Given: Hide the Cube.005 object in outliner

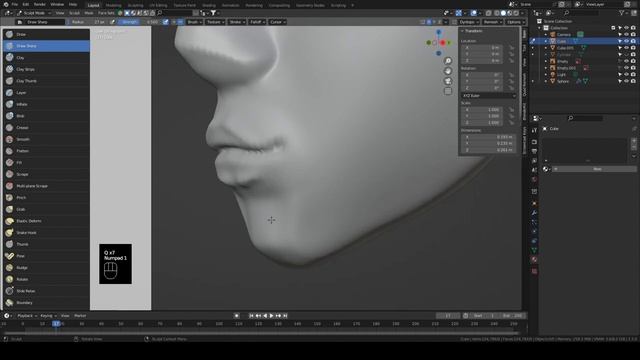Looking at the screenshot, I should [626, 48].
